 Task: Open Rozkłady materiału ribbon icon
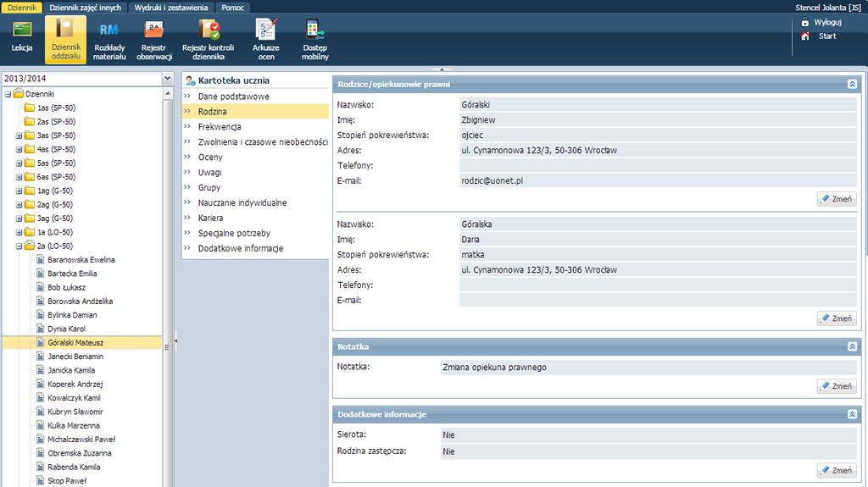coord(109,30)
